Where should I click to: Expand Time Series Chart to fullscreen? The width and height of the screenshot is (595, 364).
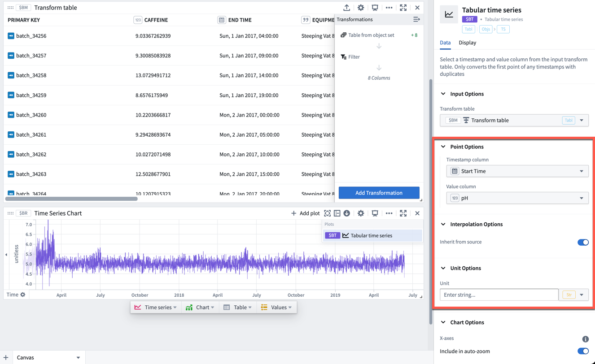pos(403,213)
